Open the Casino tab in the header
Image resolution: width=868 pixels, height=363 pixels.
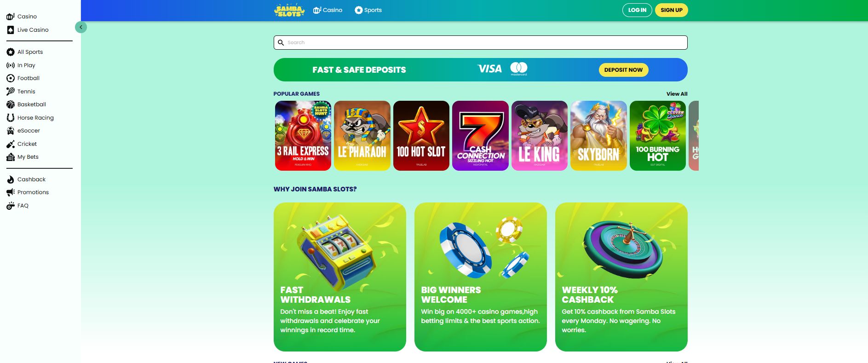pos(328,10)
